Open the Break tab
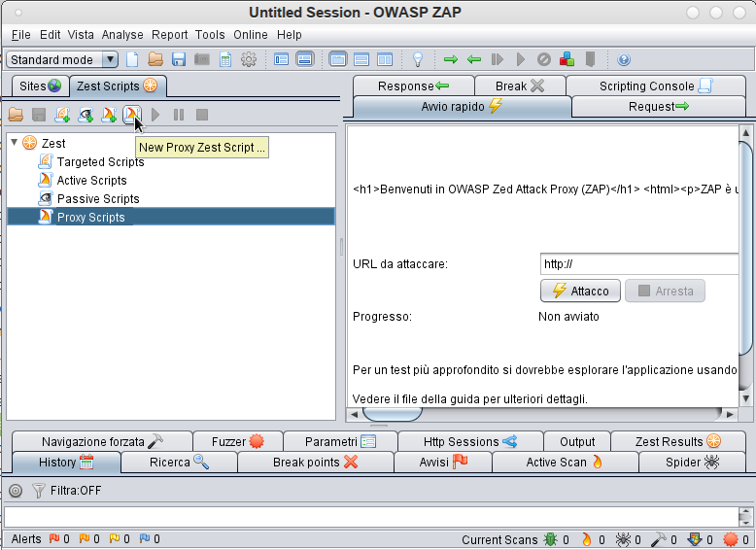Image resolution: width=756 pixels, height=550 pixels. coord(520,86)
